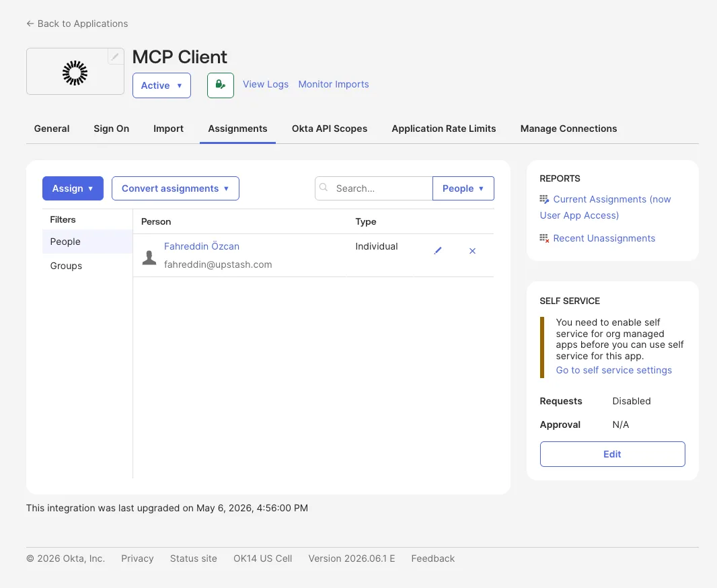Open the Status site footer link
Image resolution: width=717 pixels, height=588 pixels.
coord(194,558)
